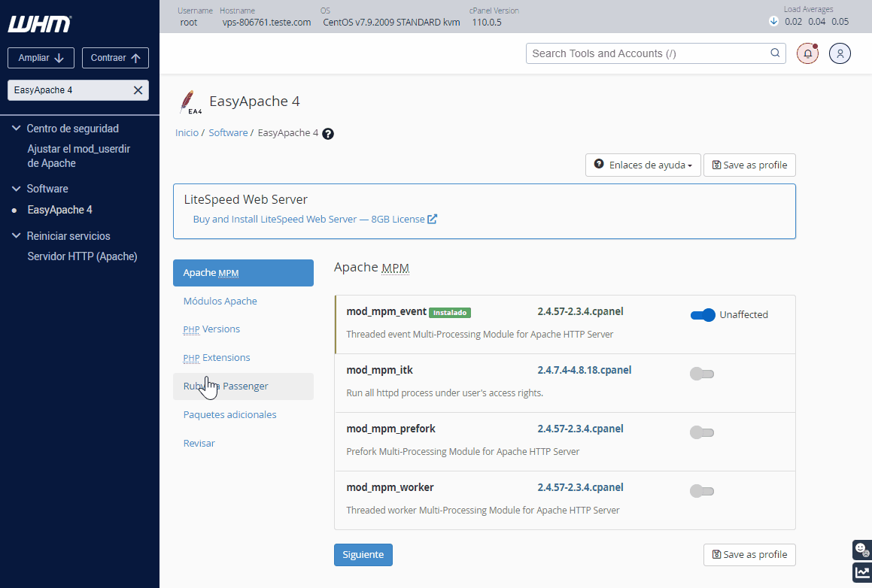Enable the mod_mpm_prefork switch
The image size is (872, 588).
click(x=702, y=432)
